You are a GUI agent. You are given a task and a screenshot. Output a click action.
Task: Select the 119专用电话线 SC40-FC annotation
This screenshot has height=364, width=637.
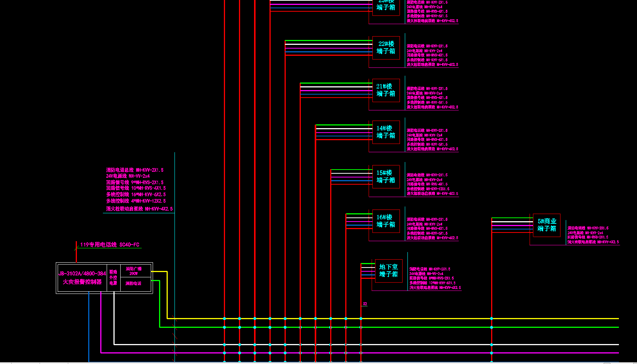tap(110, 245)
